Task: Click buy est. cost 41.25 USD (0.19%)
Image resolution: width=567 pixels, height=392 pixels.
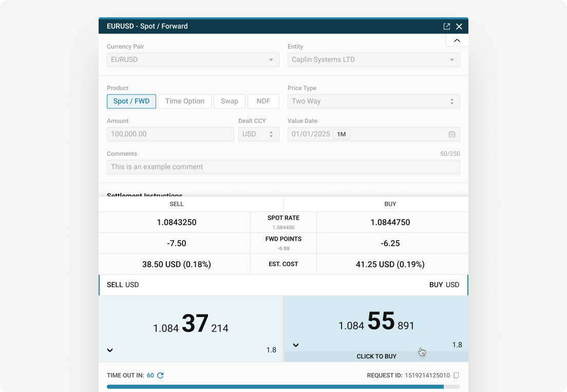Action: pos(390,264)
